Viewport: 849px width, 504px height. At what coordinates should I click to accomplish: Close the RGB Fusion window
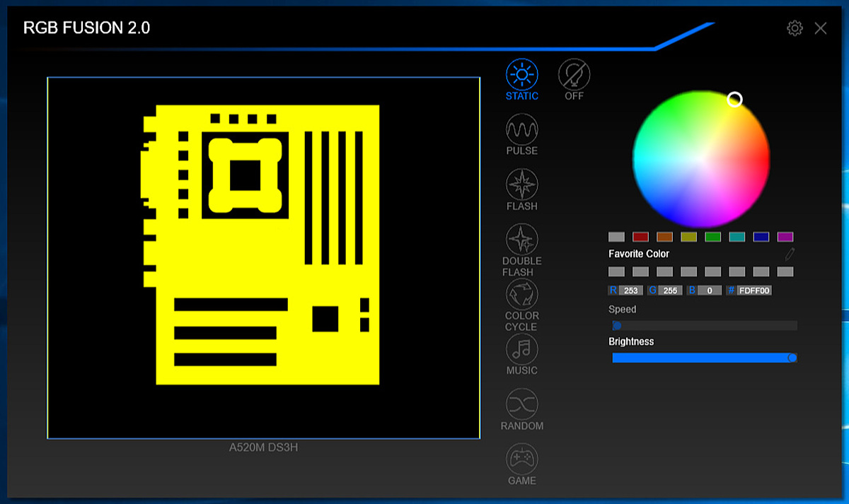coord(821,28)
